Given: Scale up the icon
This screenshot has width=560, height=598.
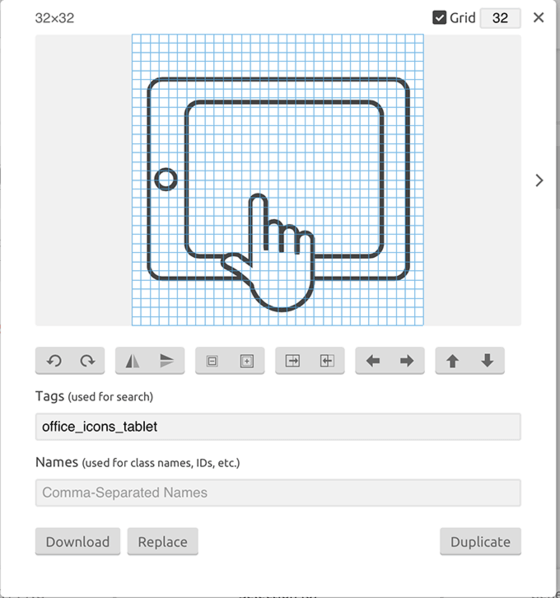Looking at the screenshot, I should [247, 360].
